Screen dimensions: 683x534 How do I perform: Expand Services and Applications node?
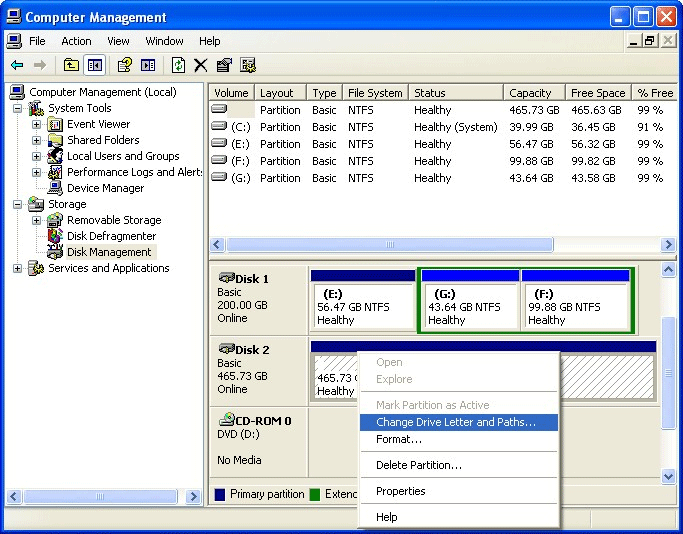pyautogui.click(x=17, y=268)
